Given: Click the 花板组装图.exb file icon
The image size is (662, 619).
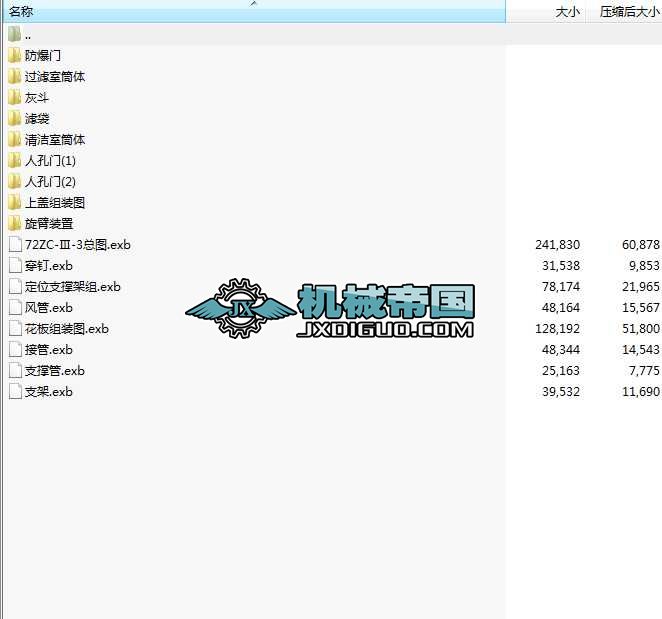Looking at the screenshot, I should pyautogui.click(x=15, y=329).
